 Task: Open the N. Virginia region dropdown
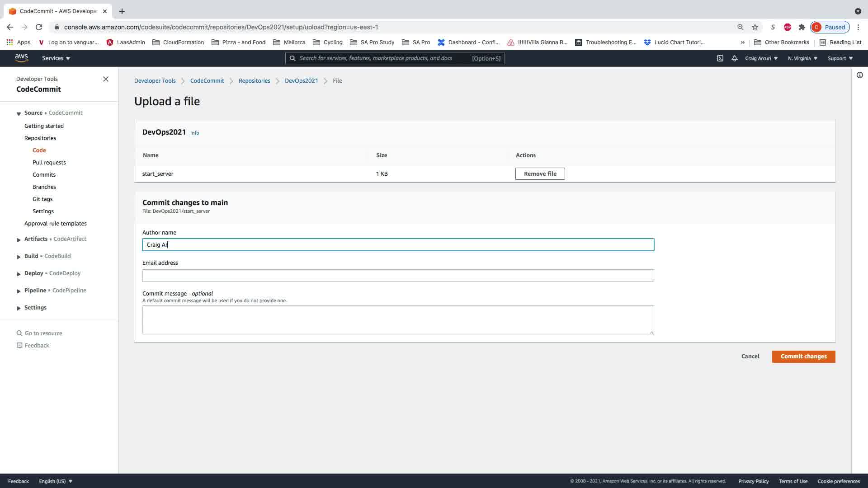[x=802, y=58]
